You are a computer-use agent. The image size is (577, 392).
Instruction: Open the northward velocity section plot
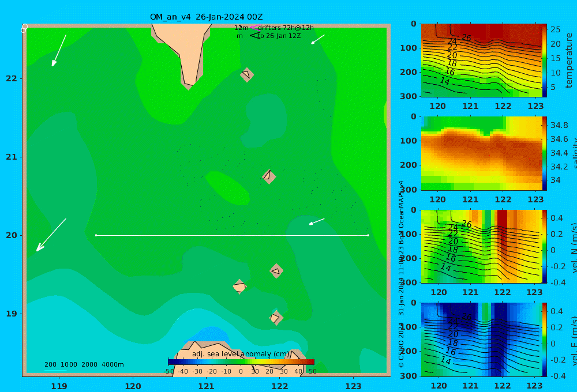481,246
